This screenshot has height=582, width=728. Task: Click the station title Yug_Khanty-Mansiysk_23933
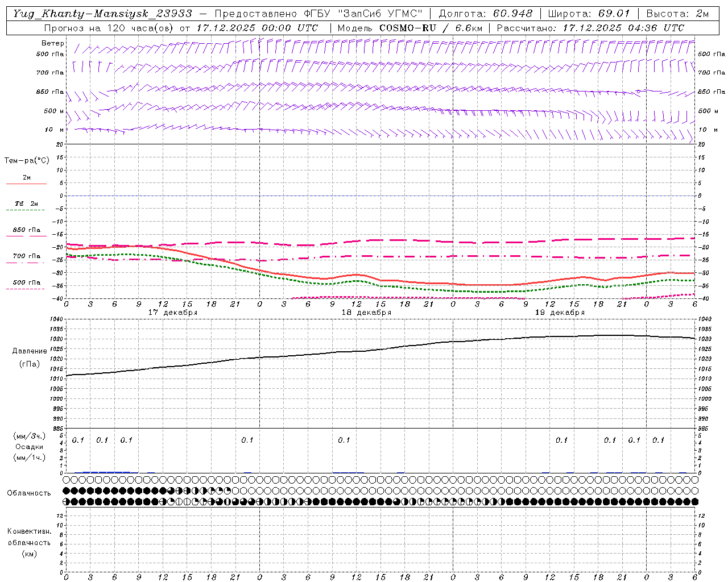[102, 14]
